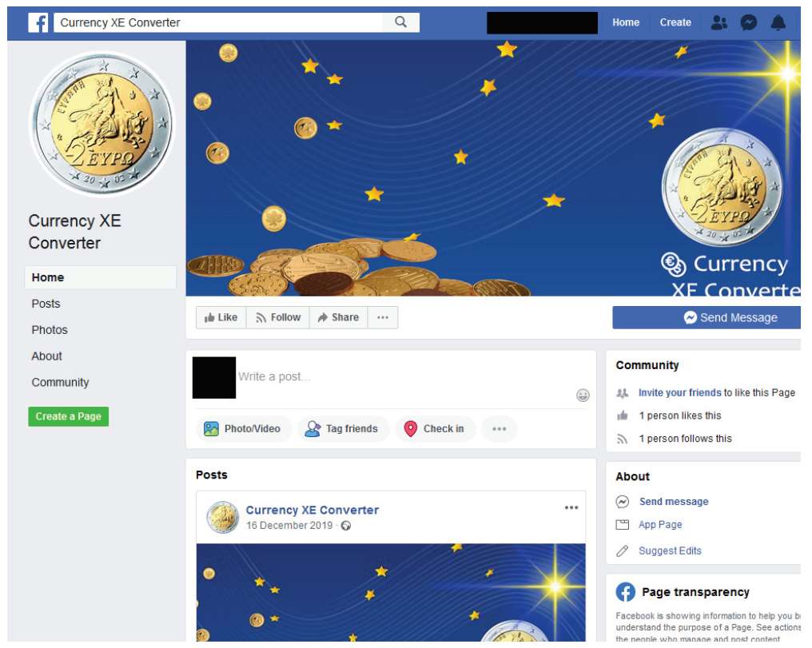Click the emoji smiley icon in post box

583,396
